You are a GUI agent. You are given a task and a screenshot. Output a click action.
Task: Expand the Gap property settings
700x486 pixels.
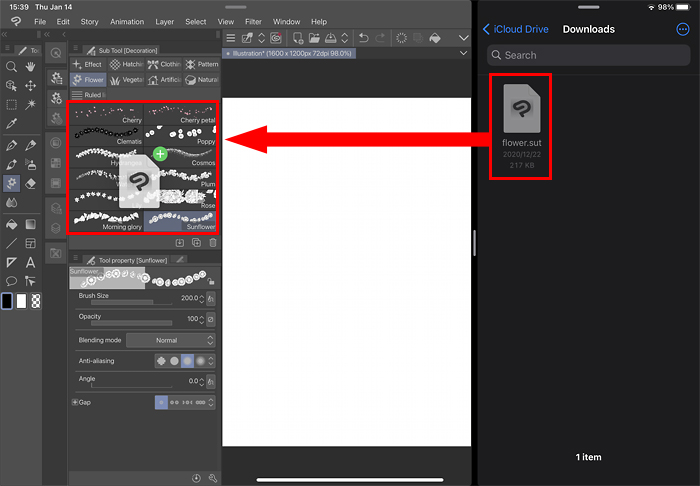click(74, 402)
